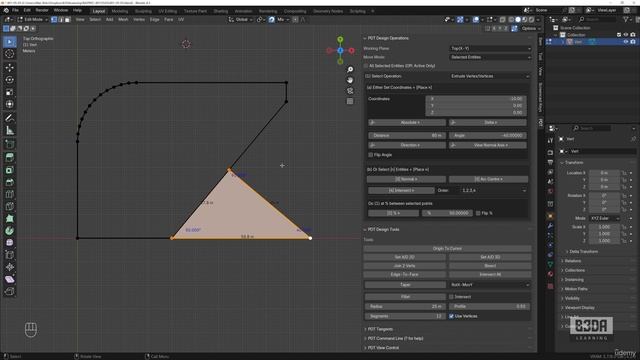Open the Render menu
This screenshot has width=640, height=360.
[x=42, y=10]
